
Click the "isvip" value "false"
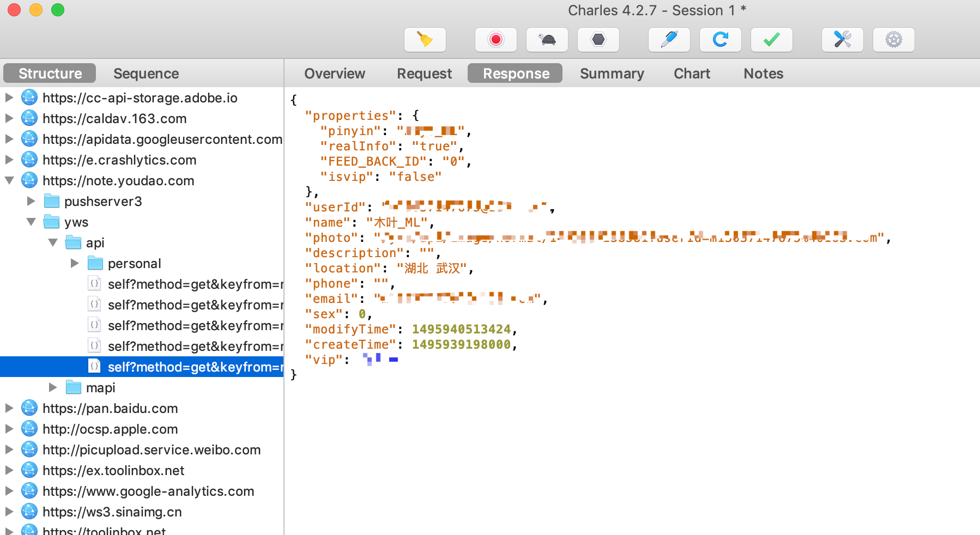(x=415, y=177)
